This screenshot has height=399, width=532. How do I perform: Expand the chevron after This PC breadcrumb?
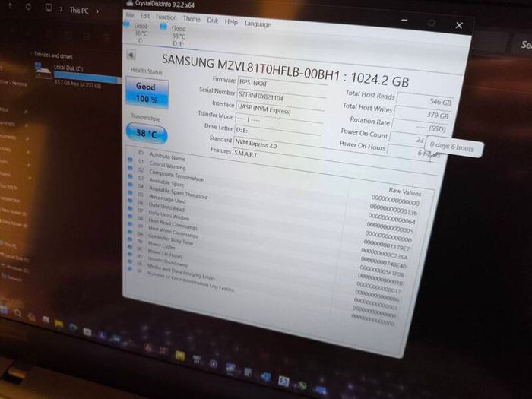pos(97,11)
